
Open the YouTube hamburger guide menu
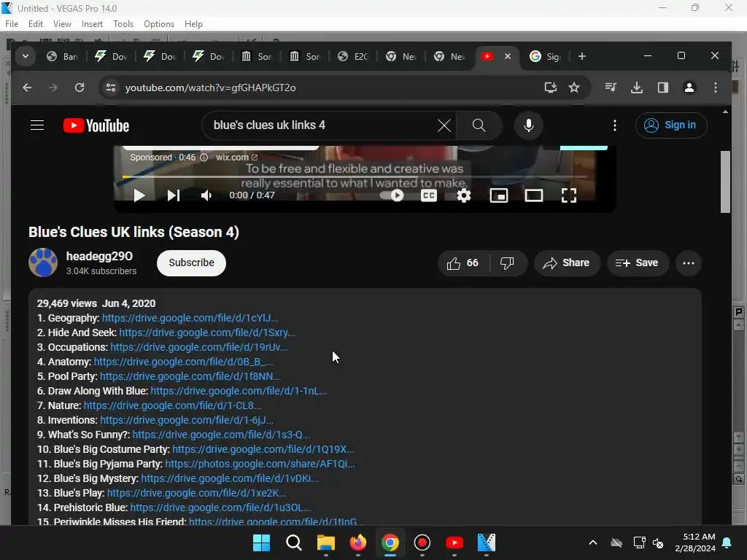coord(37,125)
